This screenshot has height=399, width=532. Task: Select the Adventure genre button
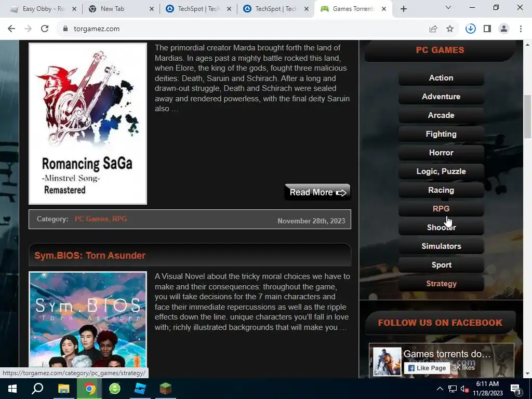tap(441, 96)
